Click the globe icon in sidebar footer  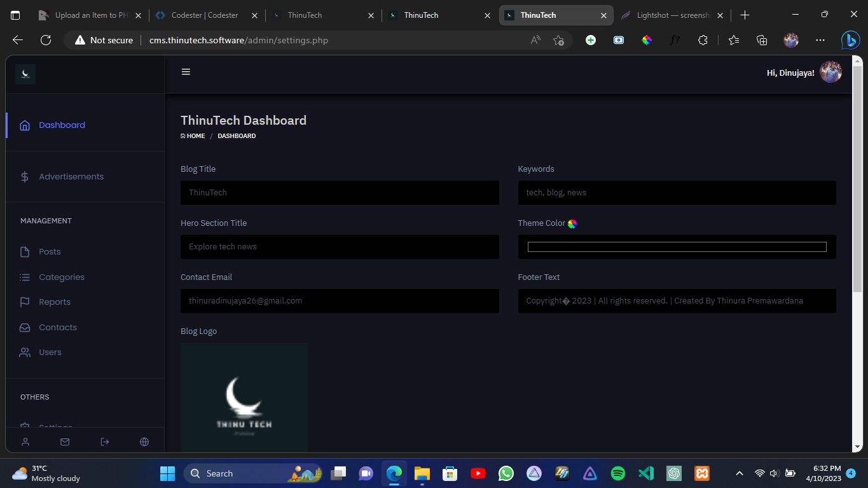click(x=144, y=442)
